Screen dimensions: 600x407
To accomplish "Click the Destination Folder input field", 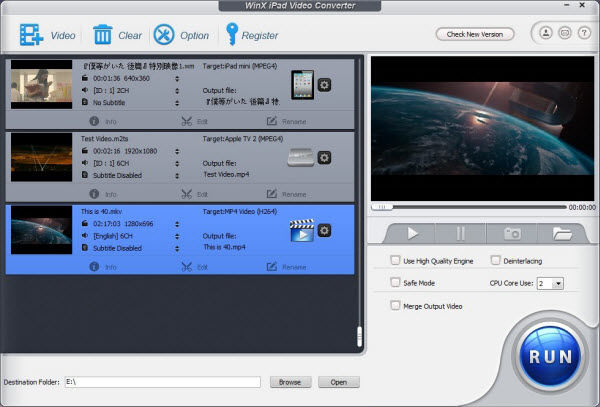I will pyautogui.click(x=163, y=382).
